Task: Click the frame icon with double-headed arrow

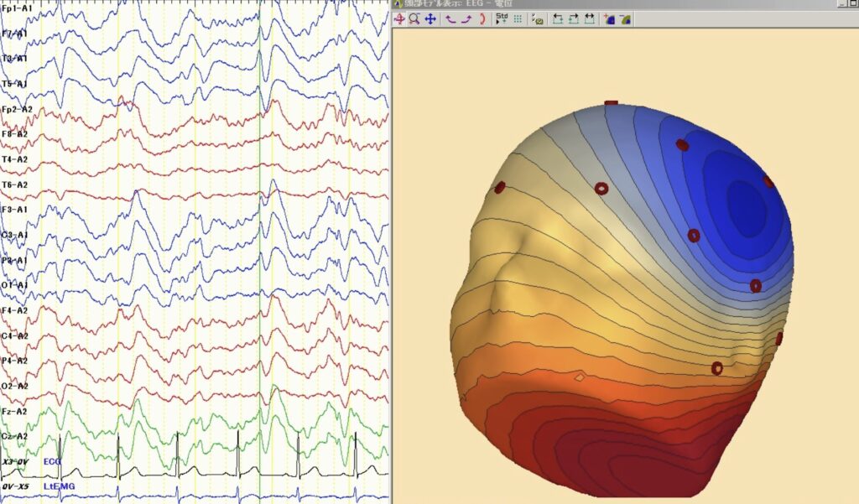Action: coord(590,19)
